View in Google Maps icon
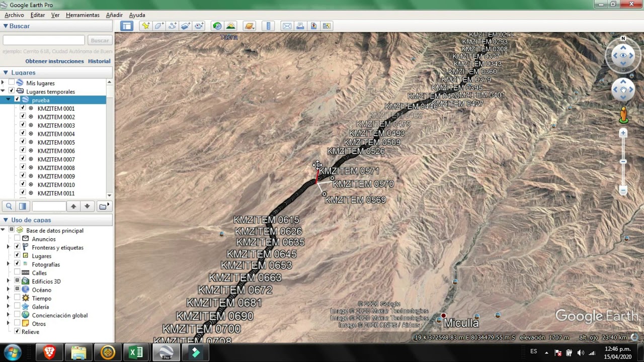 (327, 26)
